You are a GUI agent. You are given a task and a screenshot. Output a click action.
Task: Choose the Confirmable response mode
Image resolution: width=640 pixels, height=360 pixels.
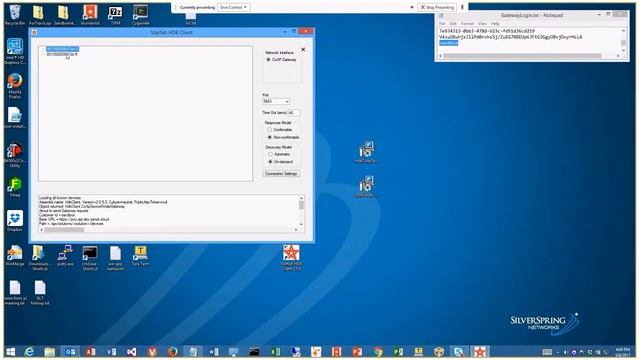(x=270, y=129)
